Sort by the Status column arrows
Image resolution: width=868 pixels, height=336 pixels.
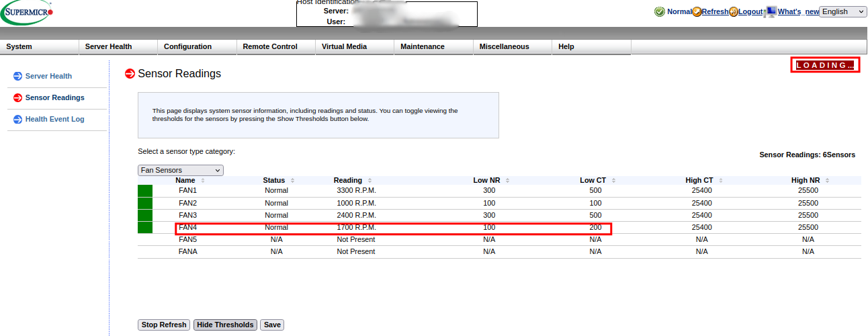click(x=292, y=181)
